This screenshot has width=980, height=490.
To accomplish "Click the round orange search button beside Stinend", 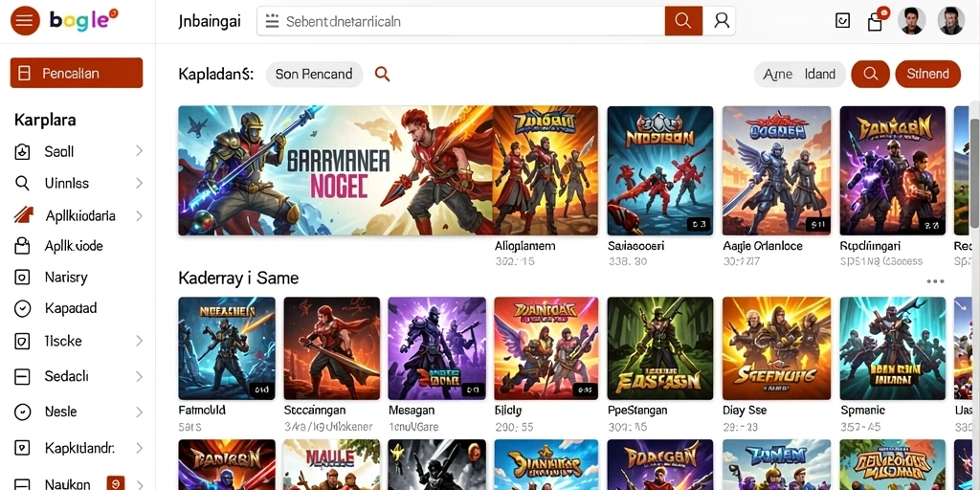I will [871, 74].
